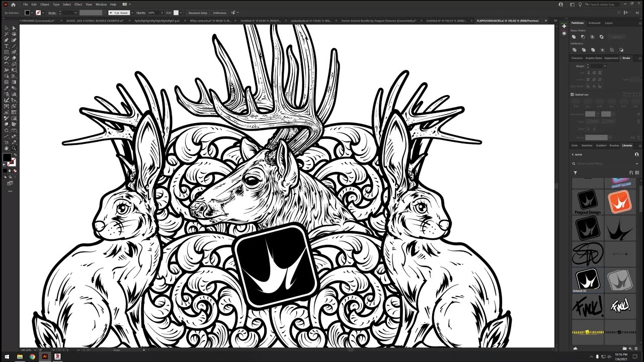Click the Preferences button

(x=220, y=13)
